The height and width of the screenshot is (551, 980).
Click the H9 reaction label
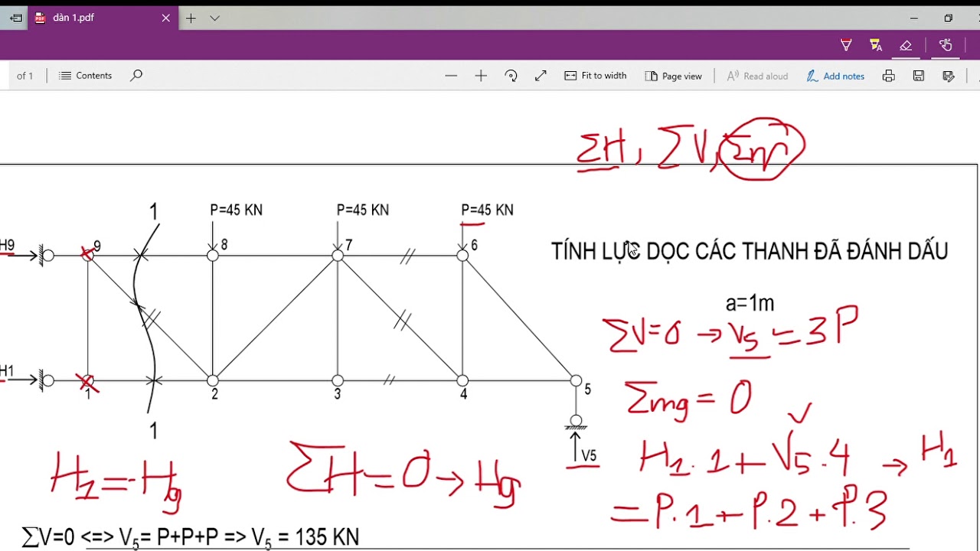pyautogui.click(x=7, y=246)
